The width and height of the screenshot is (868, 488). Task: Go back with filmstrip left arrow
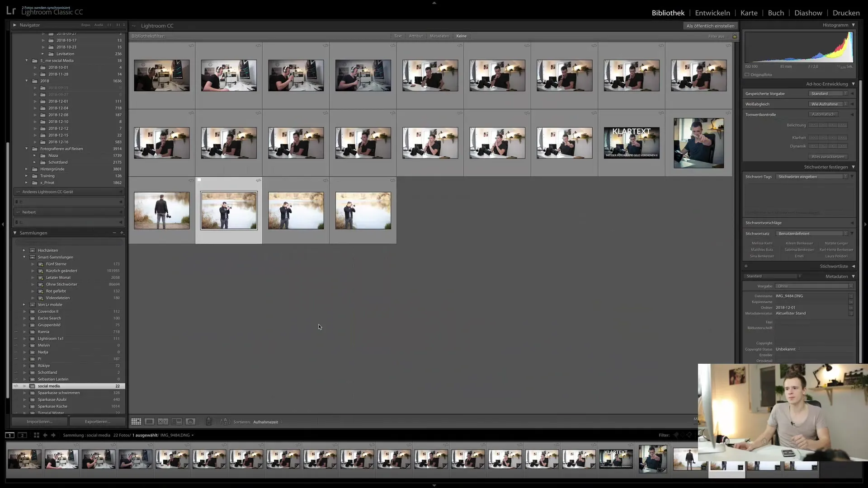[45, 435]
